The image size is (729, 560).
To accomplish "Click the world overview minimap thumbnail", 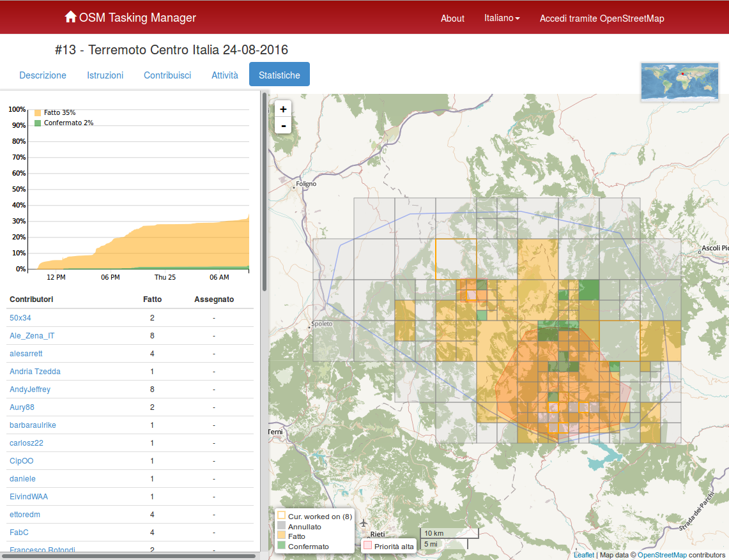I will point(679,82).
